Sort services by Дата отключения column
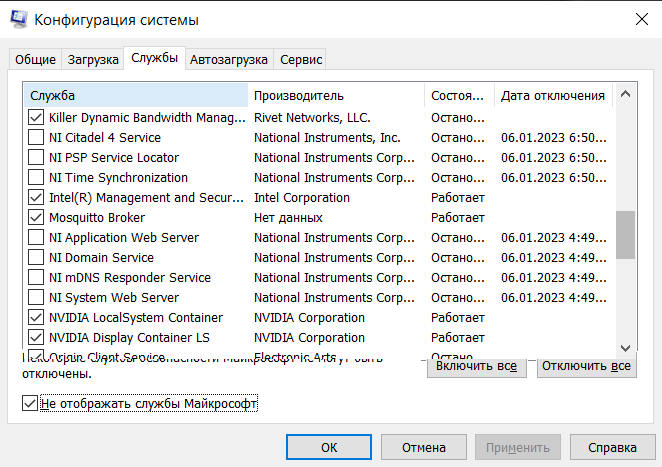662x467 pixels. click(552, 96)
